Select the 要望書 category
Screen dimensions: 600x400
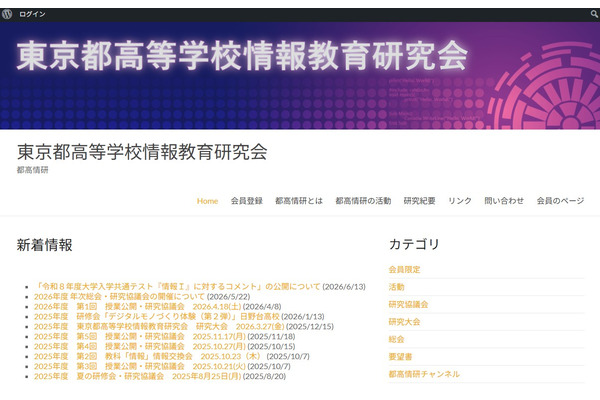(x=400, y=357)
